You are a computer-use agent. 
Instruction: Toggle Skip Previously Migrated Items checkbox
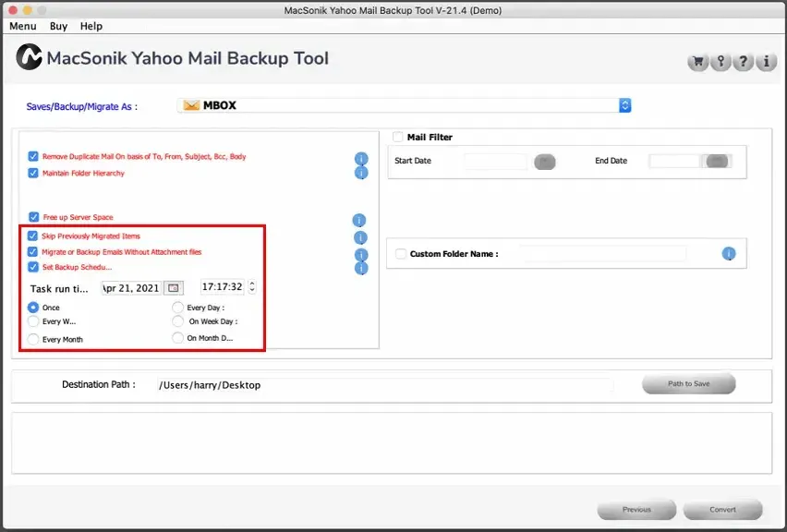coord(32,236)
